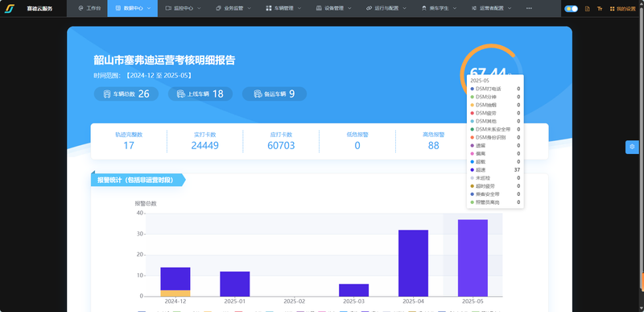
Task: Toggle the light/dark theme switch
Action: click(x=571, y=9)
